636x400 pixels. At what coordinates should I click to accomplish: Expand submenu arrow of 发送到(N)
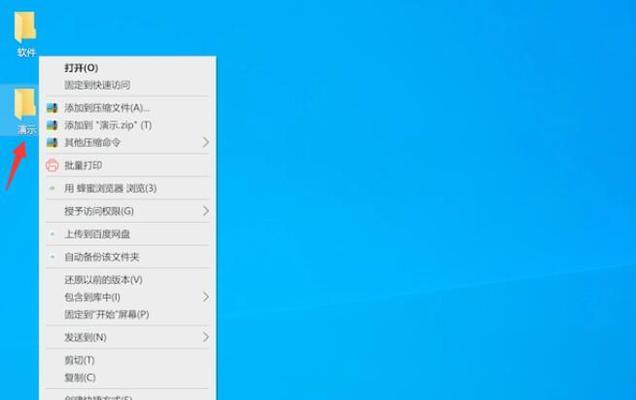[x=206, y=337]
